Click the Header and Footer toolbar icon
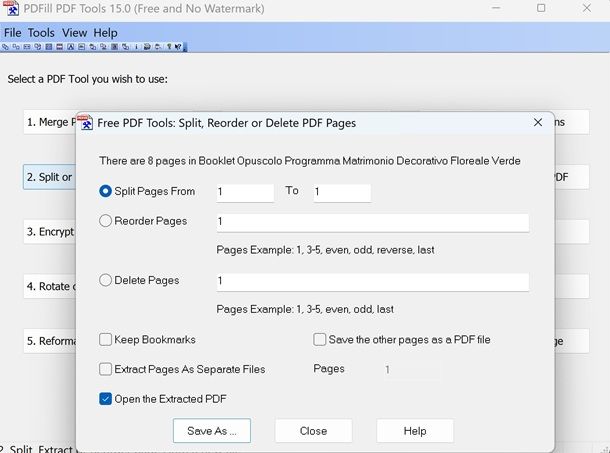Viewport: 610px width, 453px height. click(x=60, y=47)
